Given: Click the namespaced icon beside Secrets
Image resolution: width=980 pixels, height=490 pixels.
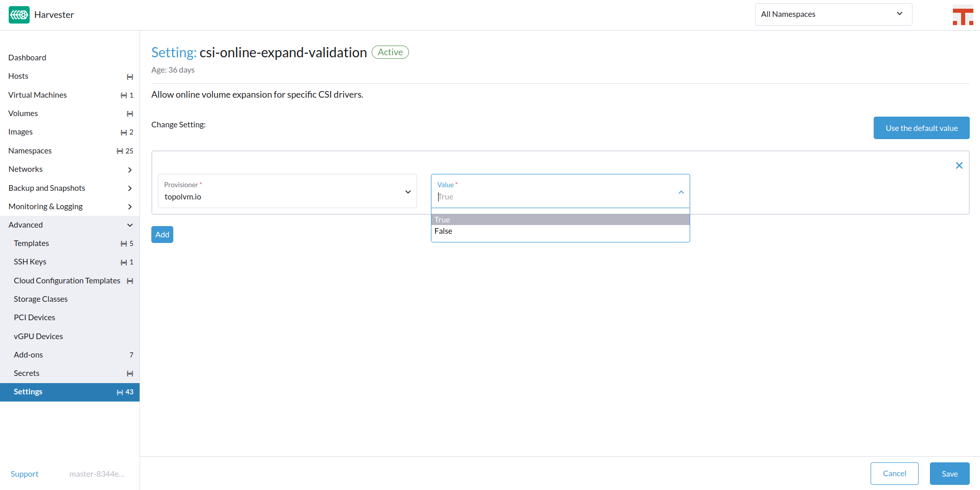Looking at the screenshot, I should tap(130, 373).
